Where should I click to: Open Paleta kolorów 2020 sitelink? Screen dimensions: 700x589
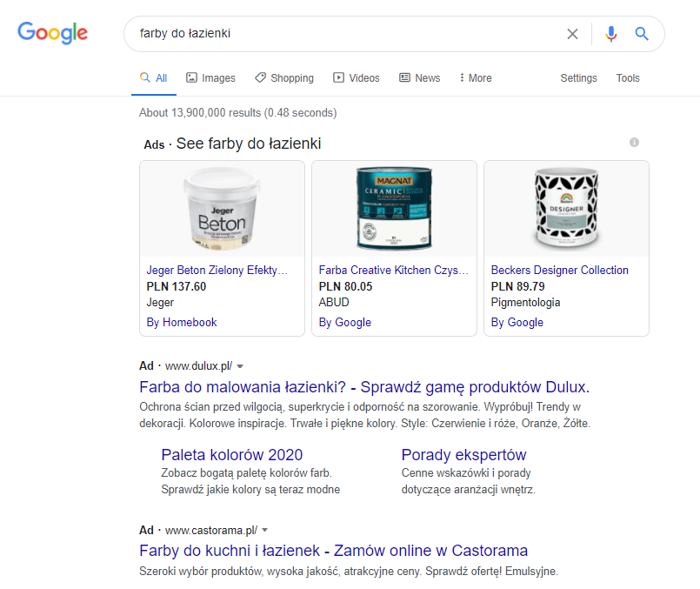[x=232, y=455]
